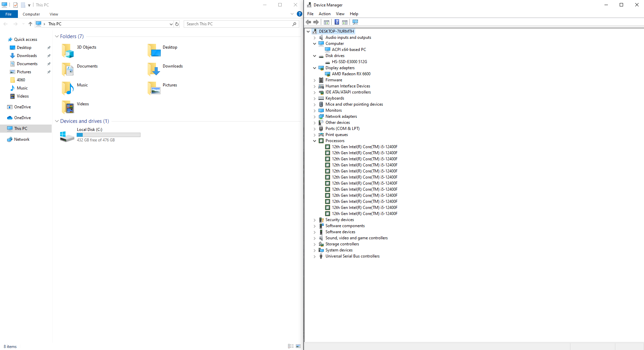The width and height of the screenshot is (644, 350).
Task: Collapse the Processors category
Action: pos(314,141)
